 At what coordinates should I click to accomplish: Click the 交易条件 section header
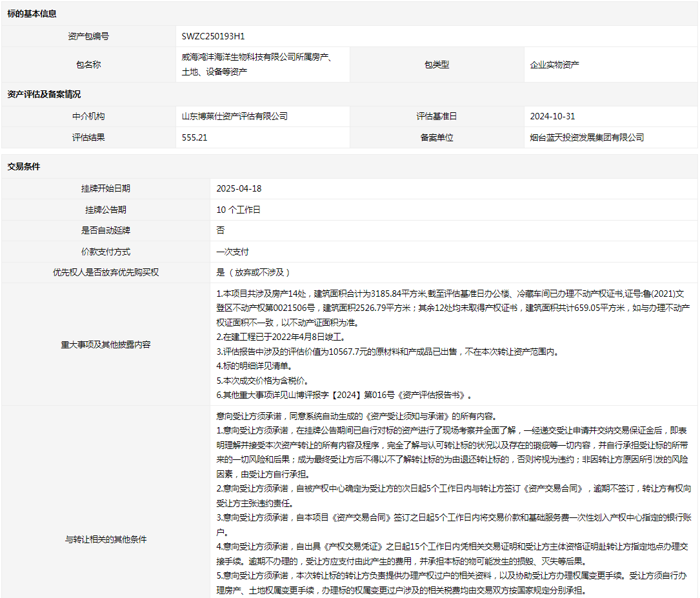[x=23, y=166]
